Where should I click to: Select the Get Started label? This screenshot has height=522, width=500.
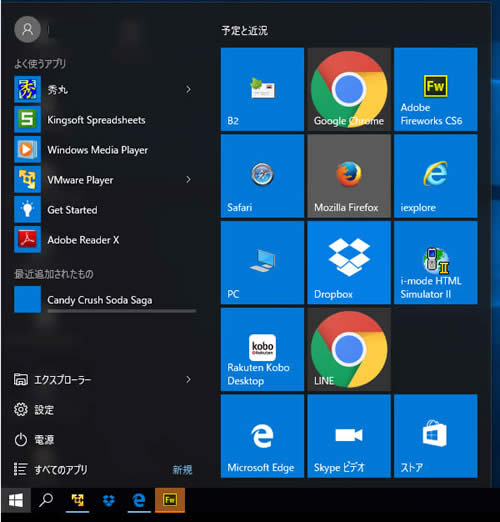[x=72, y=210]
